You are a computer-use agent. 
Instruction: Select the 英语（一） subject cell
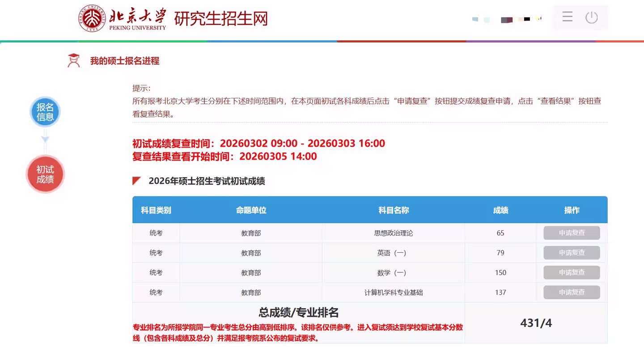[394, 253]
